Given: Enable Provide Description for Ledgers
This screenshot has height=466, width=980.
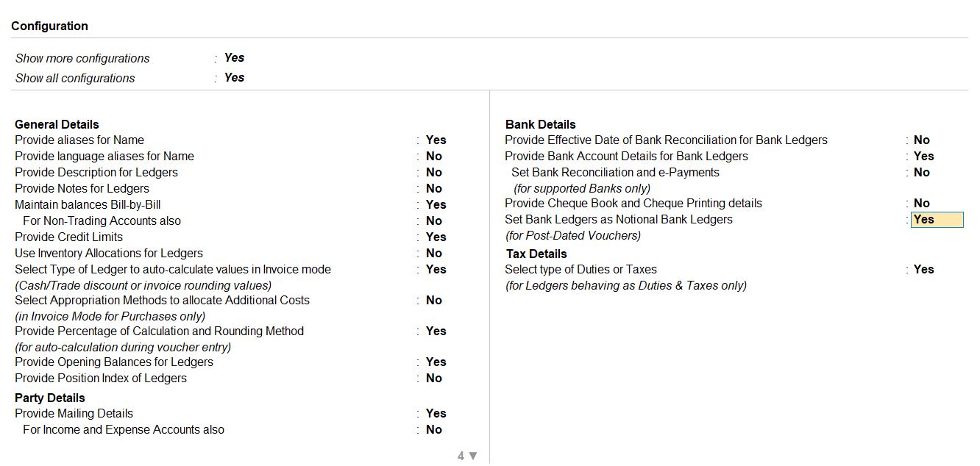Looking at the screenshot, I should (434, 172).
